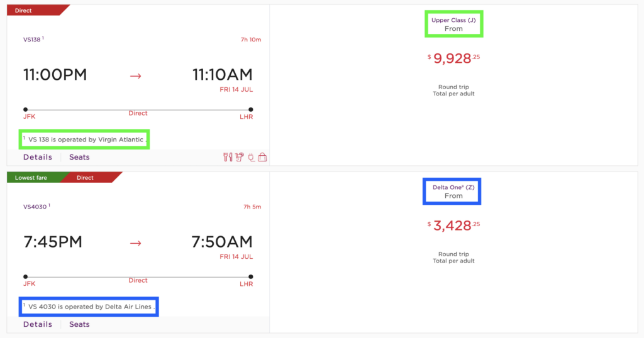Open Details for flight VS4030

[38, 324]
